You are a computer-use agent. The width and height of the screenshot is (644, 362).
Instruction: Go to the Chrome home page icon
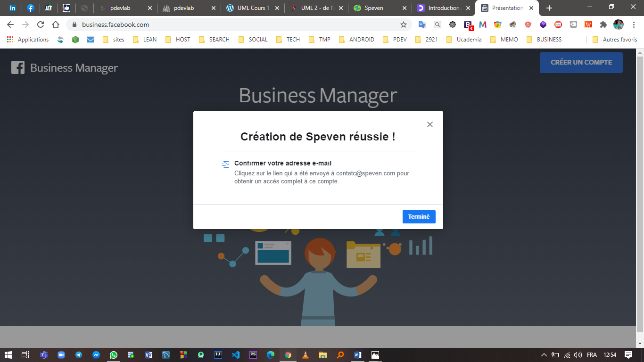click(x=56, y=25)
